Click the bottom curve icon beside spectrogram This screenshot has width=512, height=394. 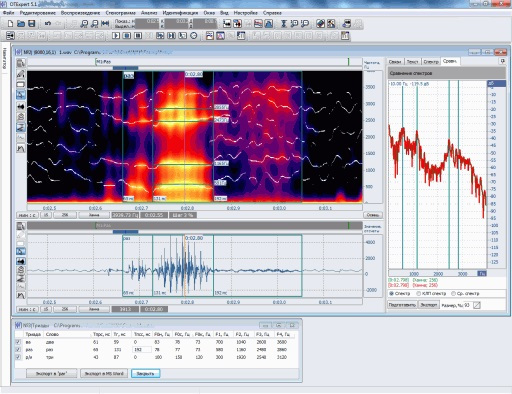[21, 148]
